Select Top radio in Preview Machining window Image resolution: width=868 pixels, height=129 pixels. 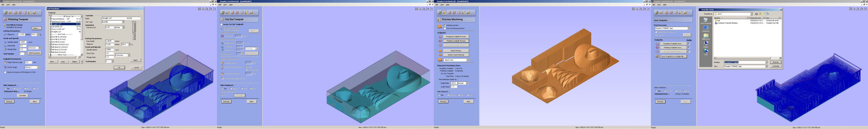click(x=439, y=95)
